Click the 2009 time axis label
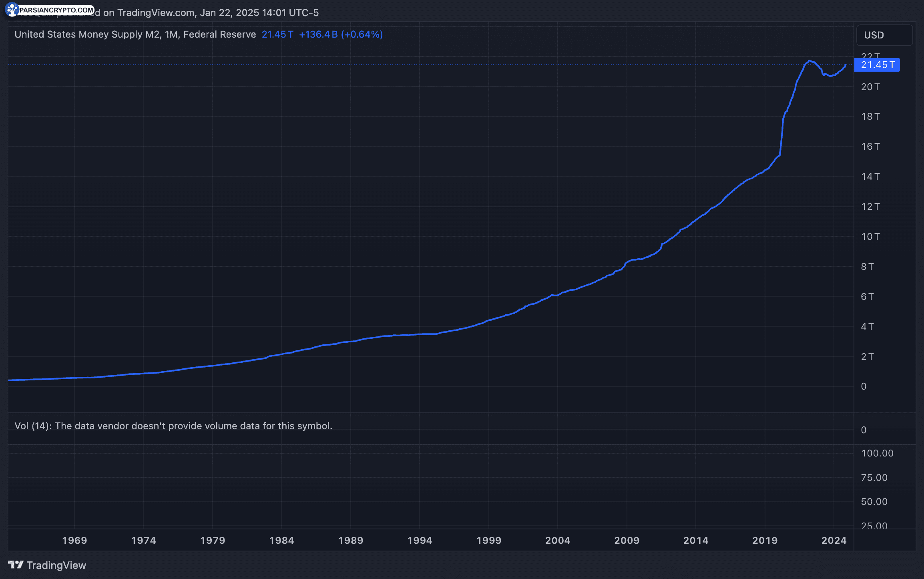The height and width of the screenshot is (579, 924). pyautogui.click(x=627, y=540)
